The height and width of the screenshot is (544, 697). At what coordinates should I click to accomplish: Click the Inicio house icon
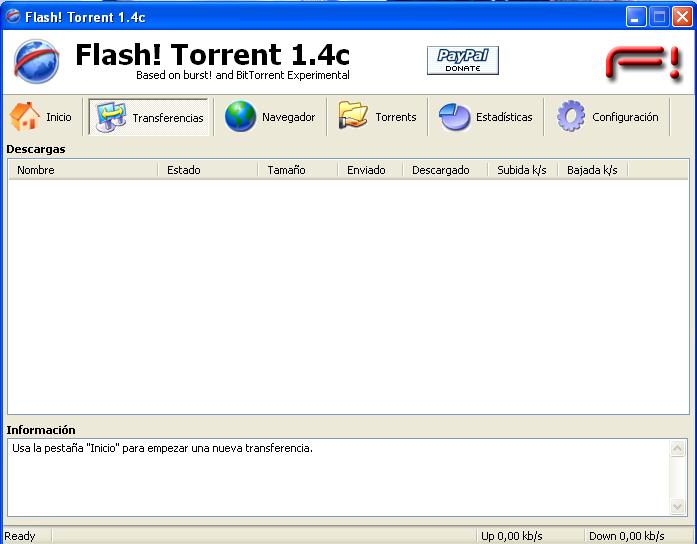pos(25,116)
